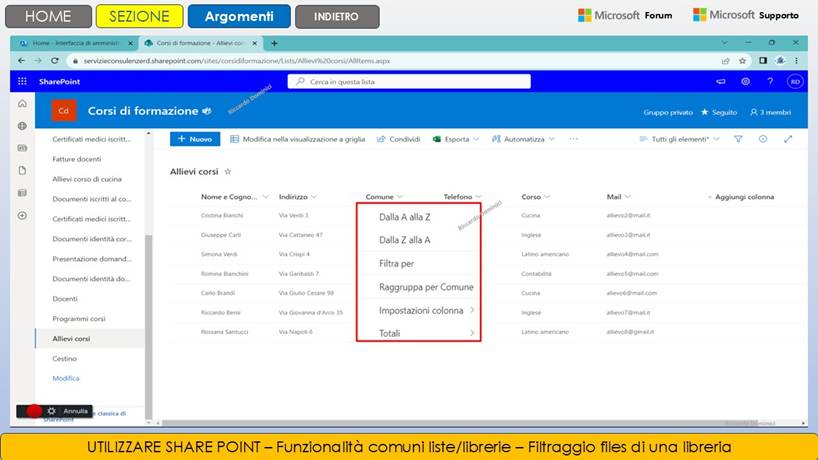The image size is (818, 460).
Task: Click the expand content diagonal arrow icon
Action: tap(788, 139)
